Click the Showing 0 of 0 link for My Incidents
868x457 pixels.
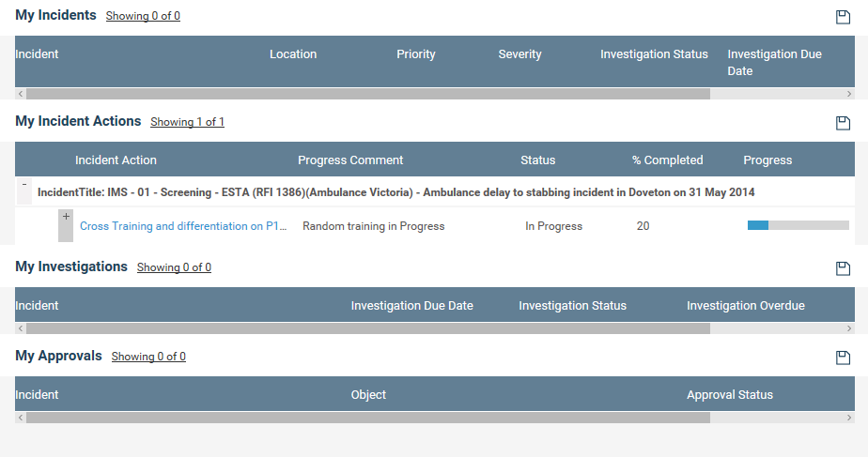[143, 16]
